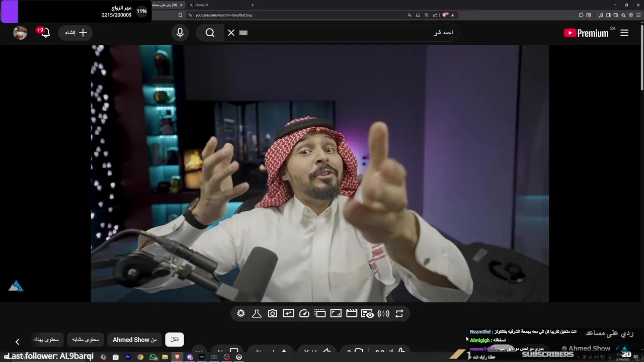Open Brave Leo AI sparkle icon
Screen dimensions: 644x362
[623, 15]
